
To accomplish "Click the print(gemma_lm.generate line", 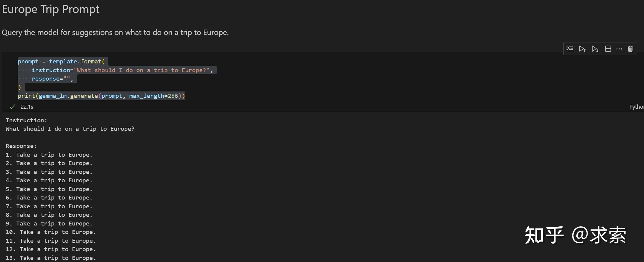I will pyautogui.click(x=101, y=96).
